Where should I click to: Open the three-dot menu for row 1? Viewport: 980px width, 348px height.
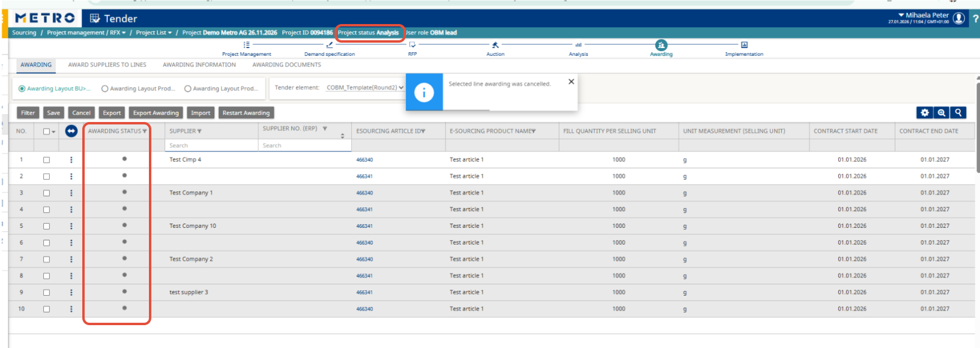pyautogui.click(x=71, y=160)
